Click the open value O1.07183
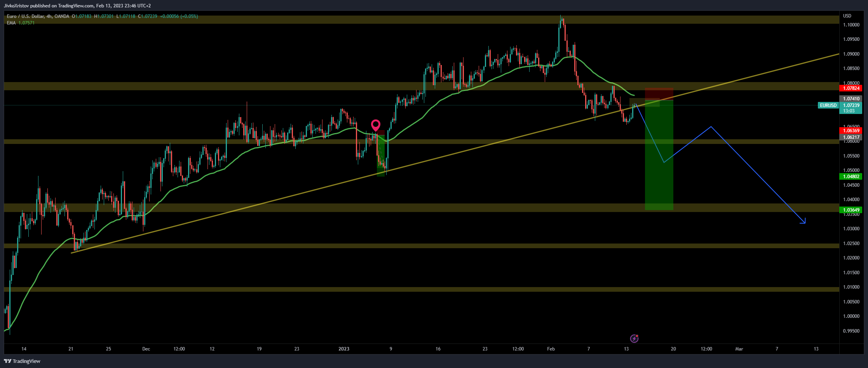 82,16
